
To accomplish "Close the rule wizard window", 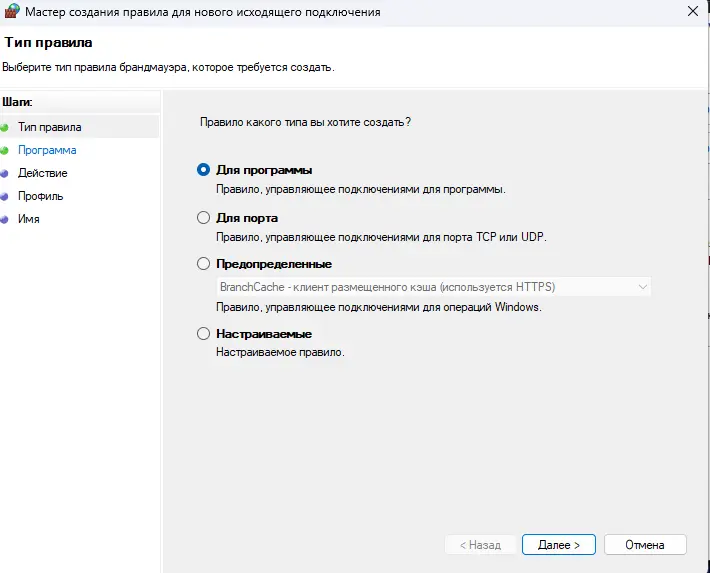I will click(x=692, y=11).
